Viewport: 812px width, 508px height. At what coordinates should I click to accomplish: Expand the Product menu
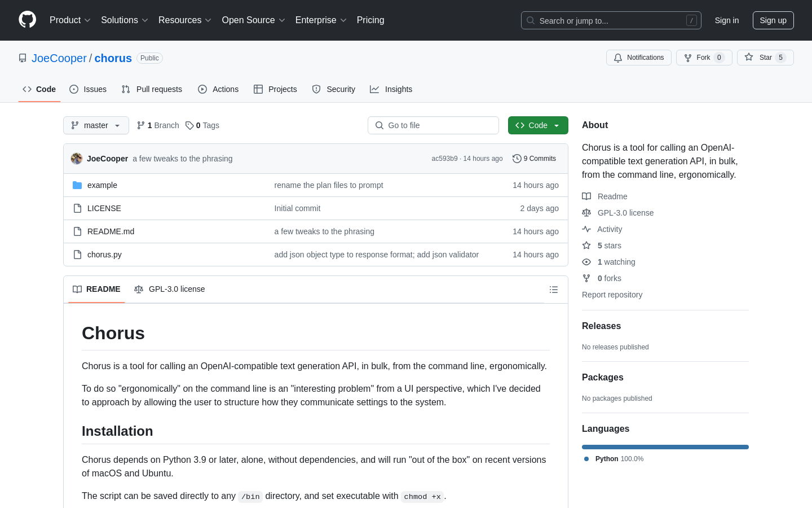[70, 20]
